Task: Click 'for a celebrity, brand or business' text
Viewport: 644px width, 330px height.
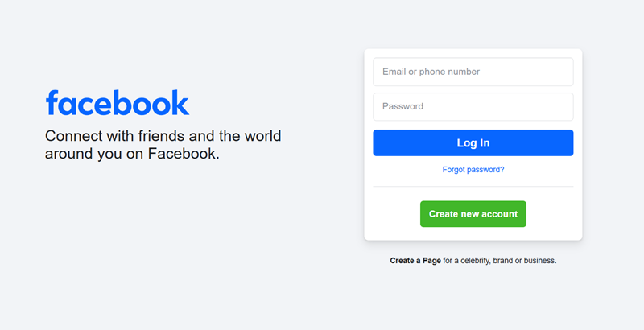Action: point(499,261)
